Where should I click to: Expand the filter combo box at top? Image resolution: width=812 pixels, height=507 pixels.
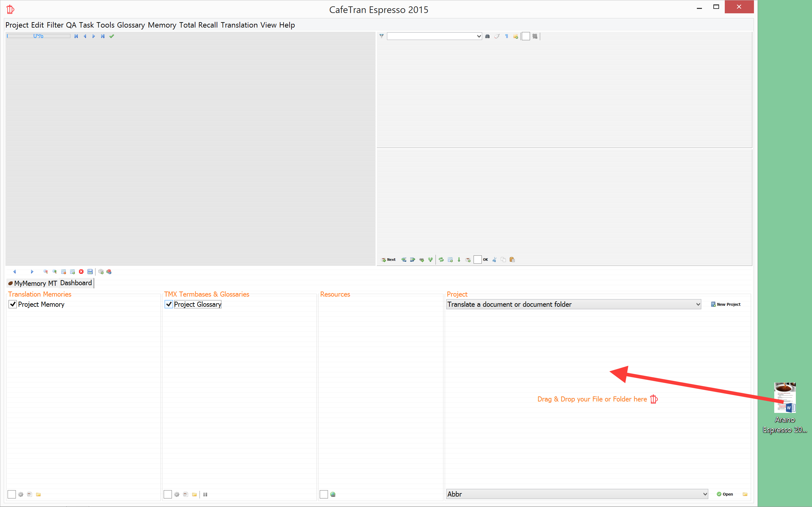coord(479,36)
